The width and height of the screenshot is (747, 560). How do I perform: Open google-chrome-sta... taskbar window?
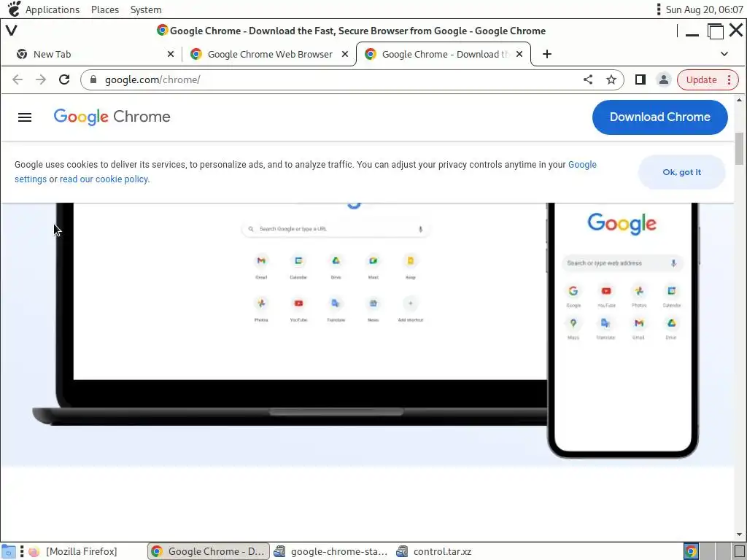point(331,551)
